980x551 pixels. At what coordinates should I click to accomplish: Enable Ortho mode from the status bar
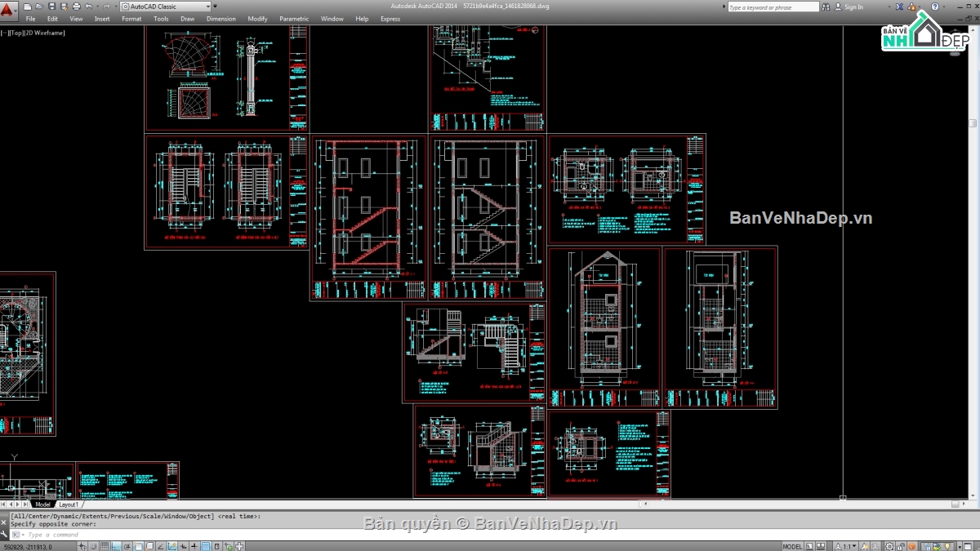point(115,544)
